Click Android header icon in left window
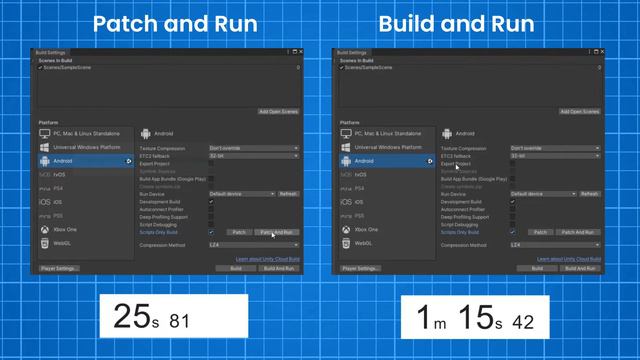This screenshot has width=640, height=360. pos(146,133)
